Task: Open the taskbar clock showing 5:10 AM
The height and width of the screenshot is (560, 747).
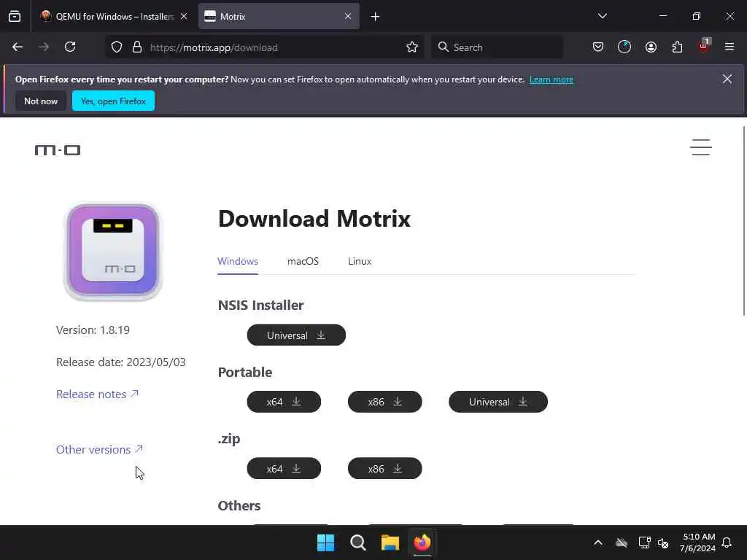Action: (x=698, y=542)
